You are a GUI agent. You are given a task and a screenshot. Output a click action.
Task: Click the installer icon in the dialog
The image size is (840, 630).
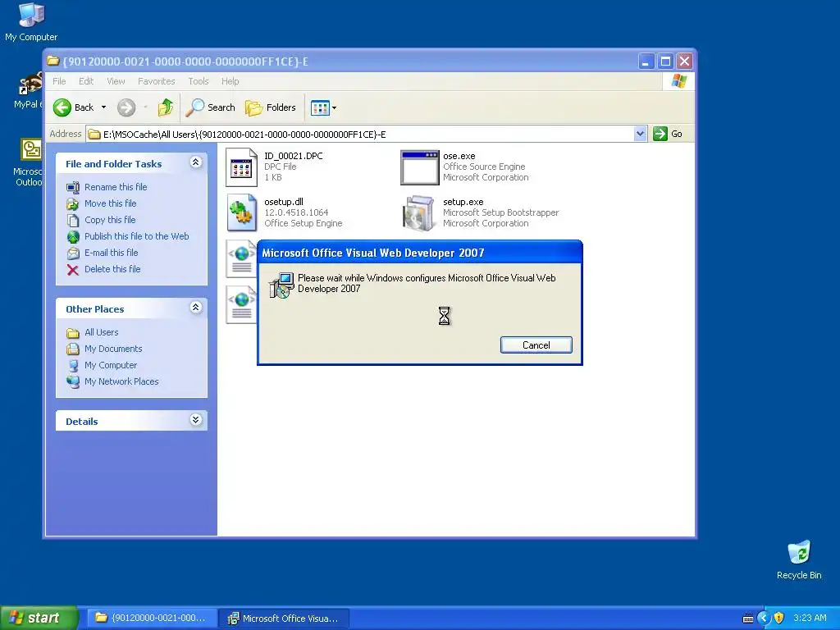point(281,285)
